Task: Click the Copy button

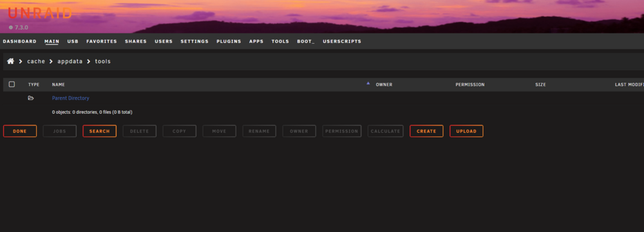Action: pos(179,131)
